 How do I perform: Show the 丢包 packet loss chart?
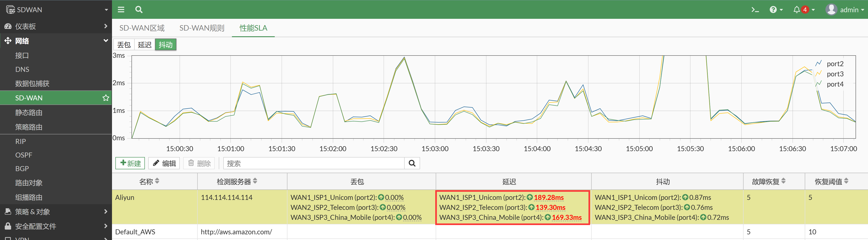(124, 45)
